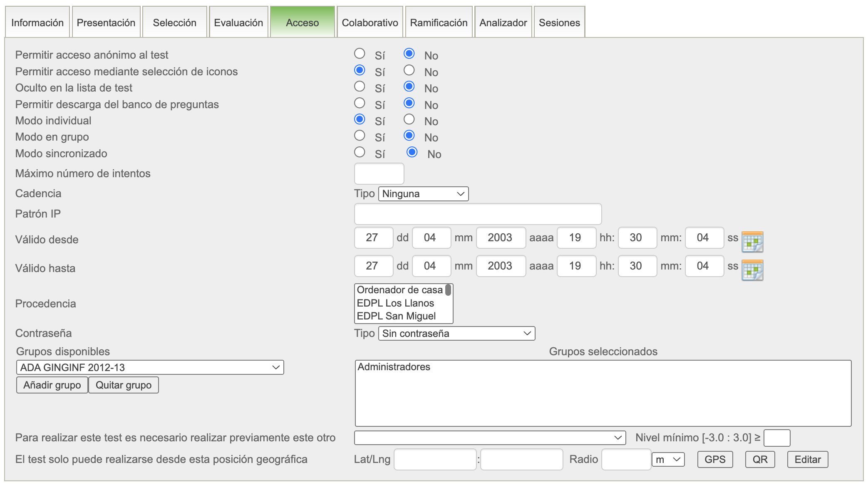Viewport: 868px width, 485px height.
Task: Enable anonymous access with Sí radio
Action: [x=360, y=54]
